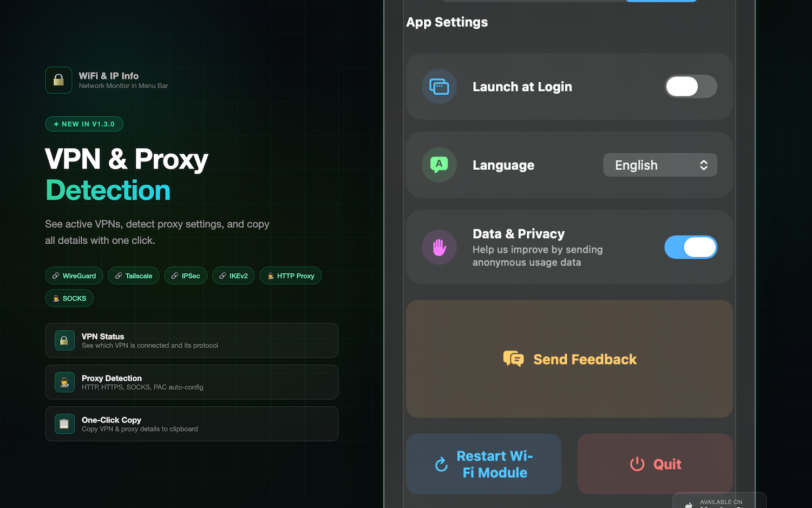Select the Proxy Detection feature card
This screenshot has width=812, height=508.
pos(192,382)
